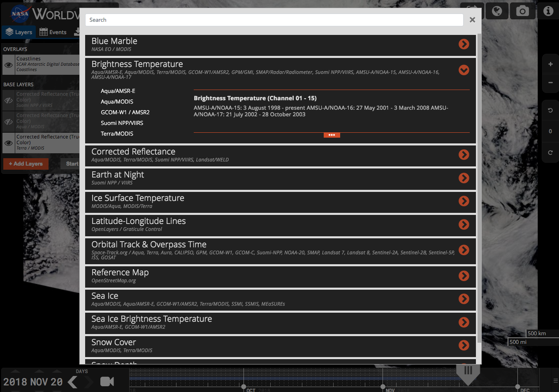Viewport: 559px width, 392px height.
Task: Collapse the Brightness Temperature category
Action: coord(464,70)
